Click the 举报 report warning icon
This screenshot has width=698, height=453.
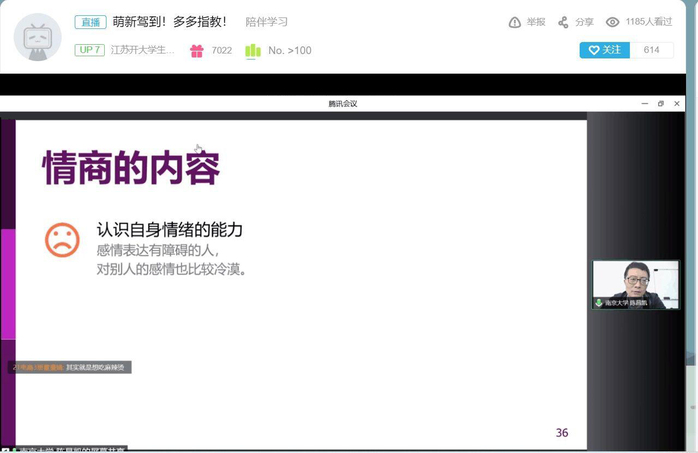tap(515, 22)
